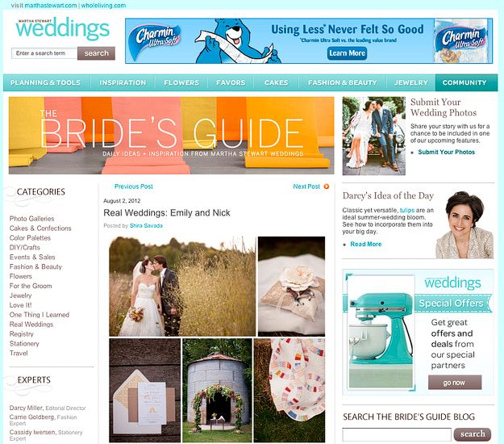The image size is (504, 444).
Task: Open the Flowers navigation tab
Action: point(181,82)
